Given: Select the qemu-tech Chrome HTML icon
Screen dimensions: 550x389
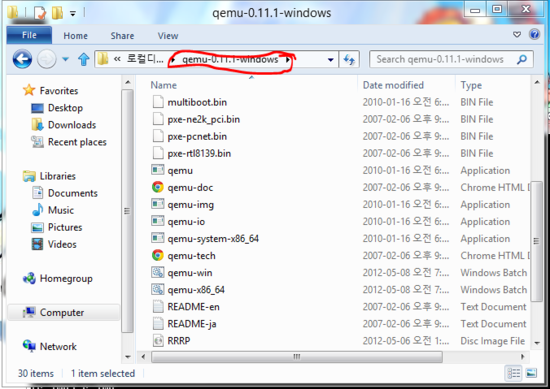Looking at the screenshot, I should pos(158,255).
